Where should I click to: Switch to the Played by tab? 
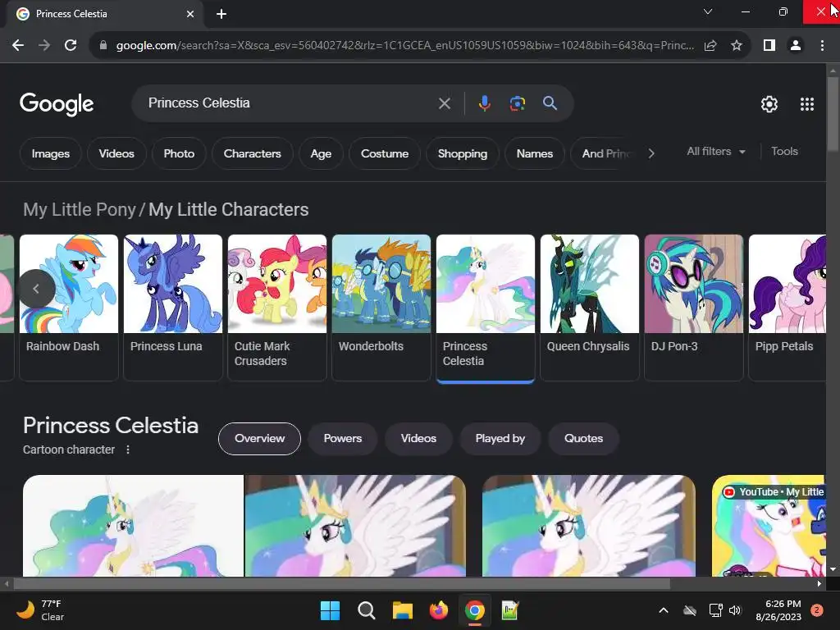click(500, 439)
